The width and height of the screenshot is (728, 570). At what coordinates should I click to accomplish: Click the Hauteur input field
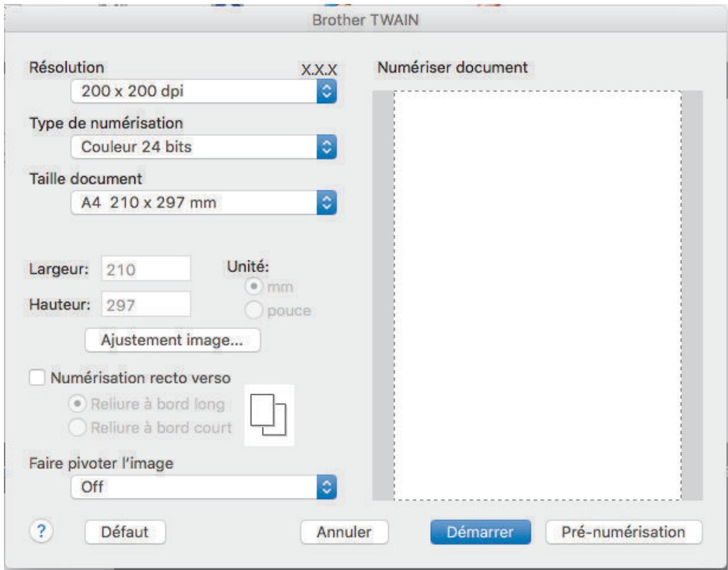146,305
